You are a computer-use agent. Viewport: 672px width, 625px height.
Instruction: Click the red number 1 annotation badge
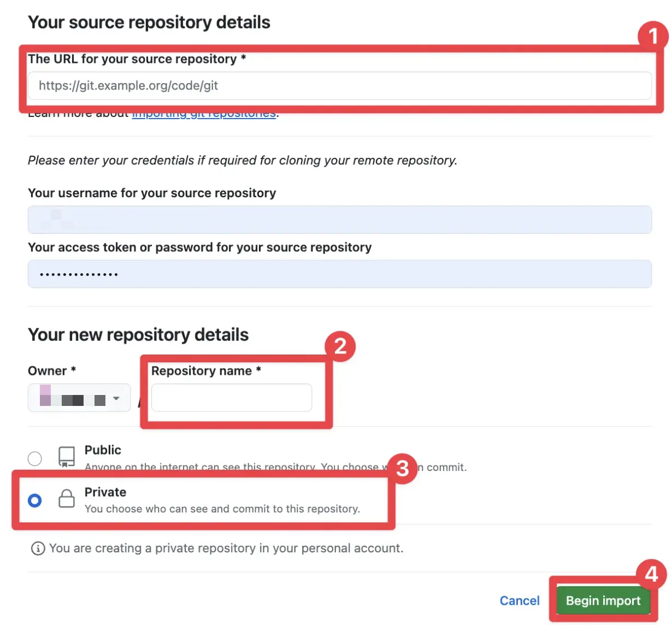coord(652,36)
